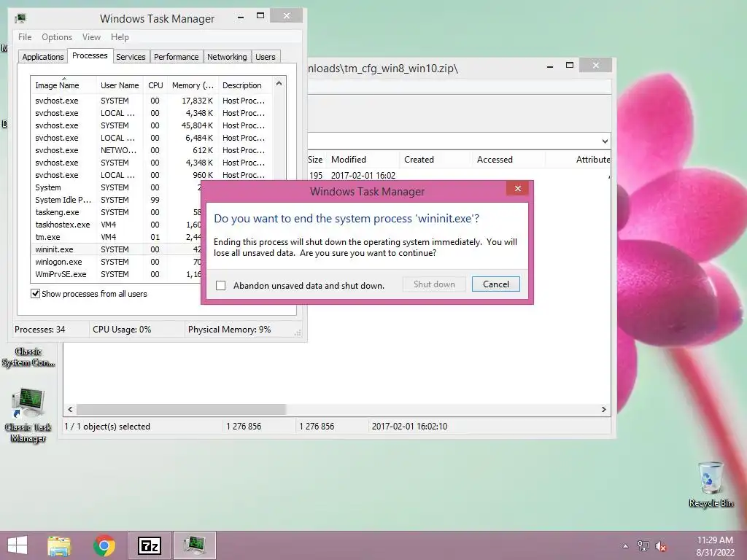This screenshot has width=747, height=560.
Task: Open the Windows Start button
Action: 18,545
